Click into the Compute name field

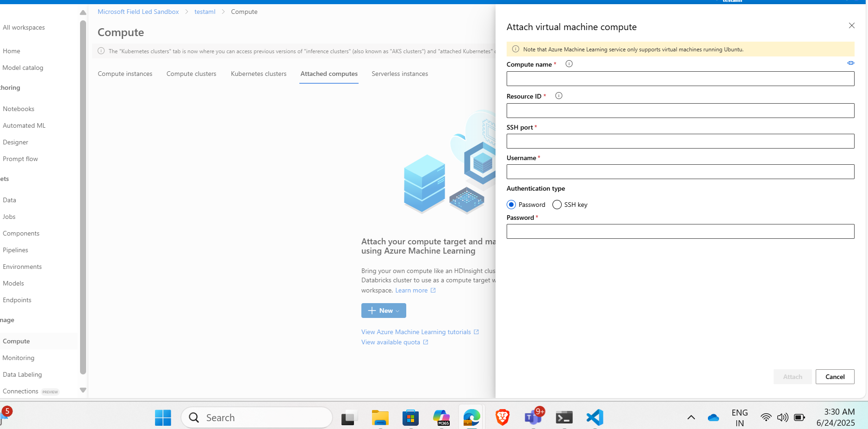680,79
